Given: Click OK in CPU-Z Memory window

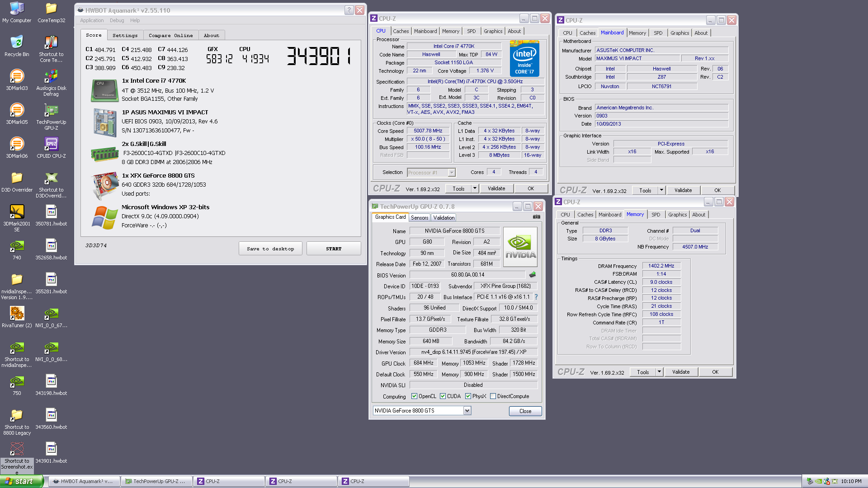Looking at the screenshot, I should [x=715, y=372].
